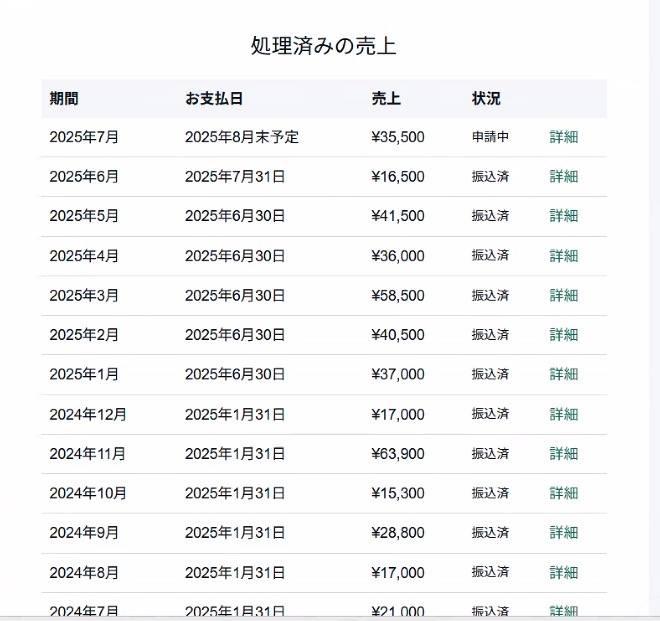This screenshot has width=660, height=621.
Task: Click the 売上 column header
Action: tap(386, 99)
